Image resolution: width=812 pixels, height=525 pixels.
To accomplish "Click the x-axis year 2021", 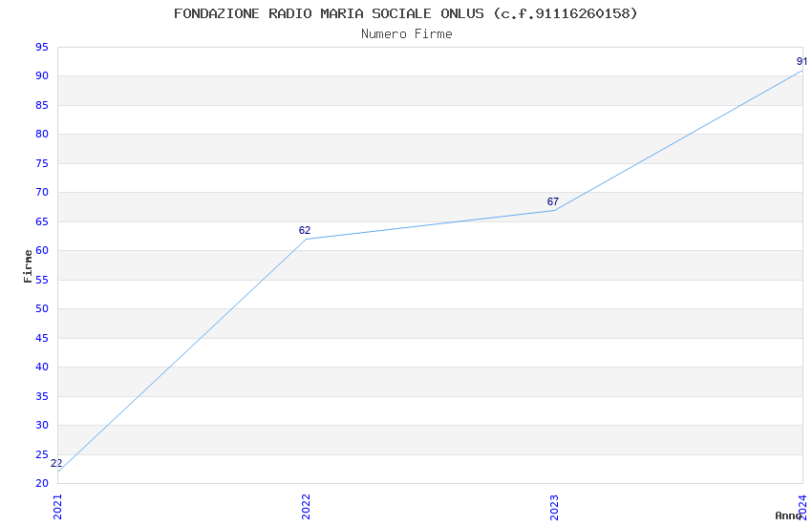I will coord(57,507).
